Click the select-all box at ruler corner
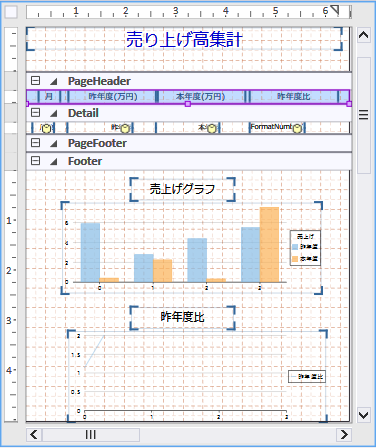The width and height of the screenshot is (376, 448). [x=11, y=12]
